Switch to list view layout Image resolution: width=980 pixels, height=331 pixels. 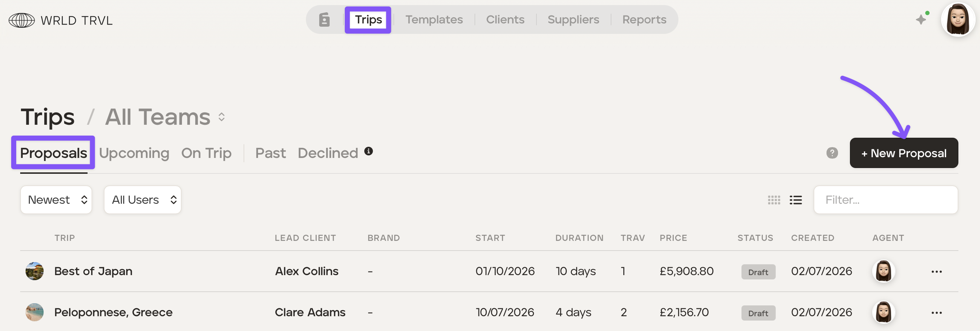tap(796, 200)
